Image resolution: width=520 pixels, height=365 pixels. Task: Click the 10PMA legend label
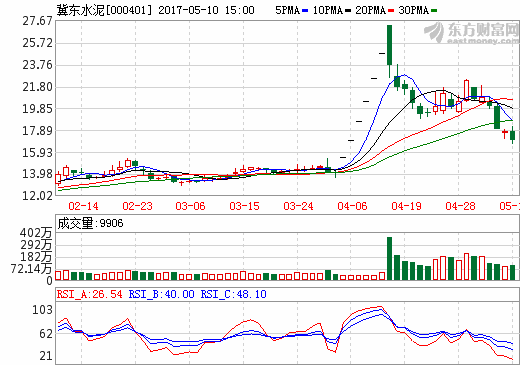pyautogui.click(x=328, y=10)
